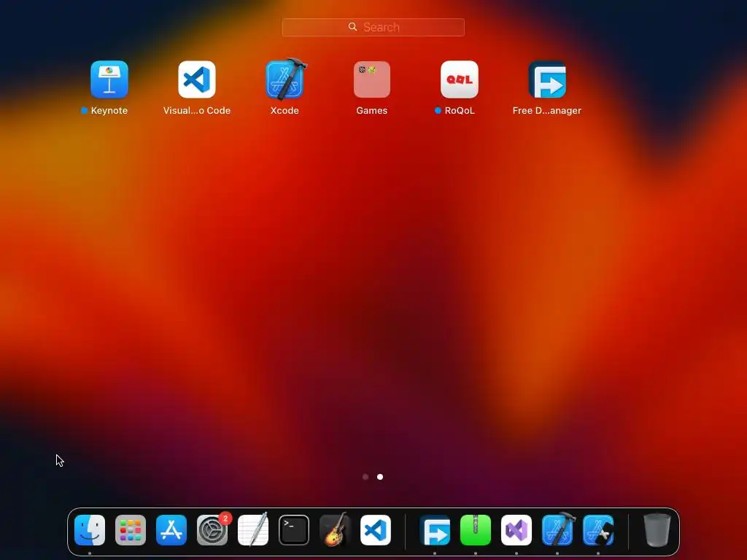
Task: Open the Trash in the Dock
Action: [657, 530]
